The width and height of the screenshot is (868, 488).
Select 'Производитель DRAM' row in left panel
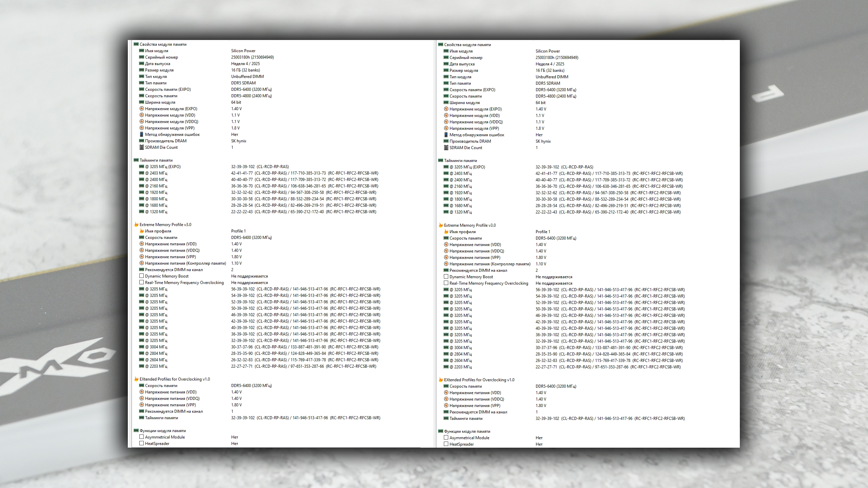pos(165,141)
